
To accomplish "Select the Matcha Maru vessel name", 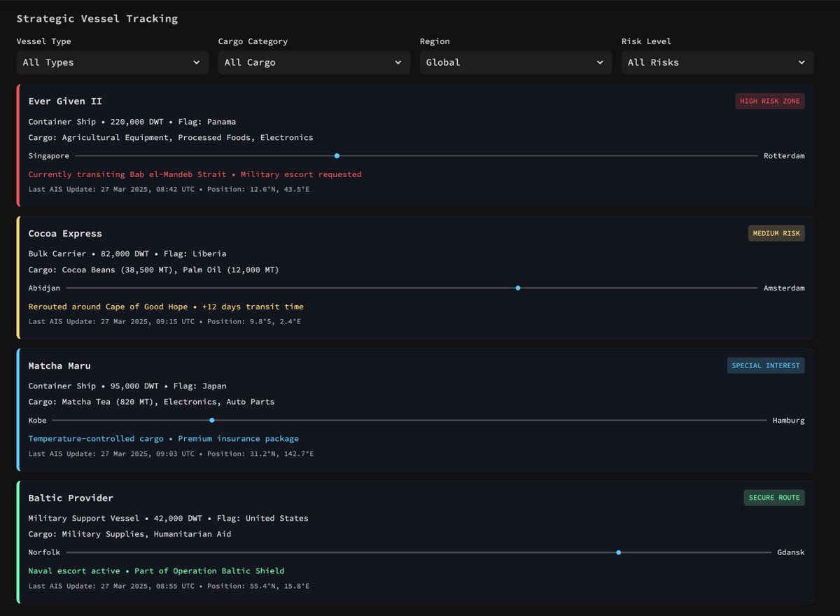I will 59,366.
